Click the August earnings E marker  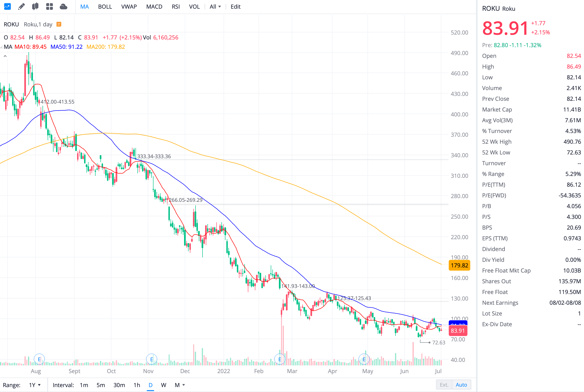pos(39,359)
